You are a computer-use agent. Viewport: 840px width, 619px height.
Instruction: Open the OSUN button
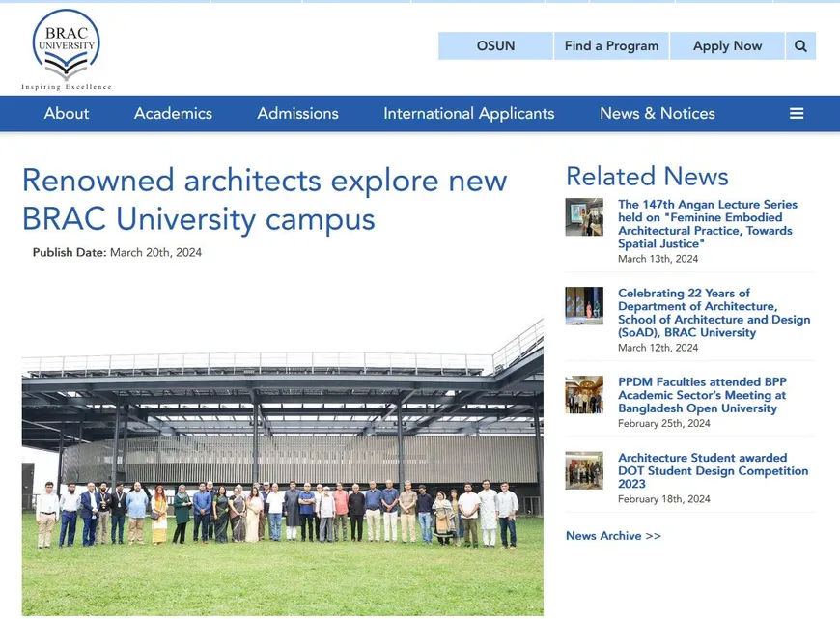tap(495, 46)
